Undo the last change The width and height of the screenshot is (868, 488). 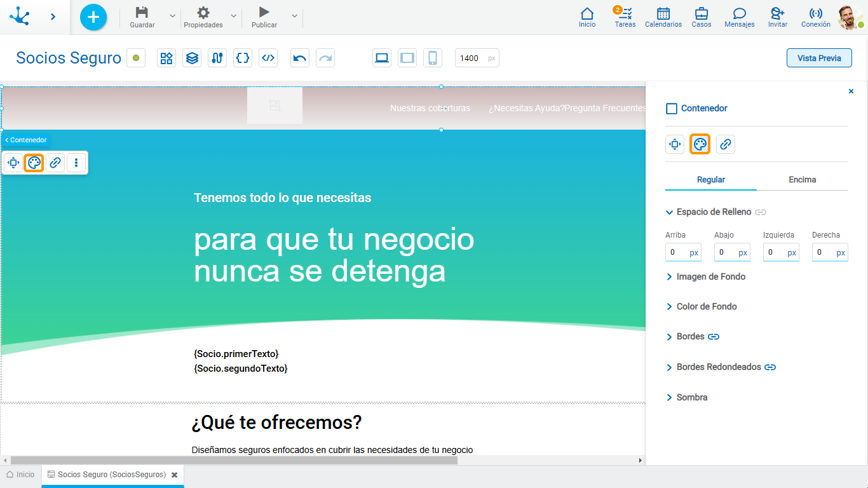[300, 58]
